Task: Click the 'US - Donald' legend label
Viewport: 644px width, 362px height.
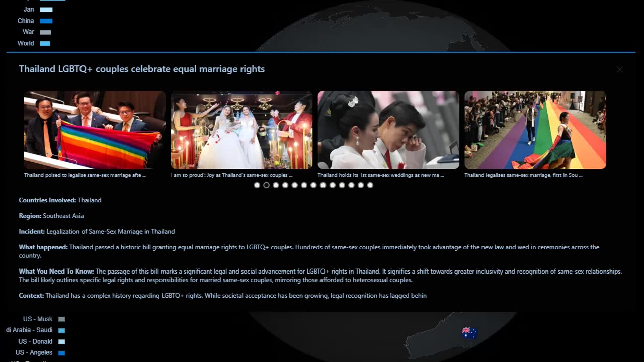Action: click(35, 341)
